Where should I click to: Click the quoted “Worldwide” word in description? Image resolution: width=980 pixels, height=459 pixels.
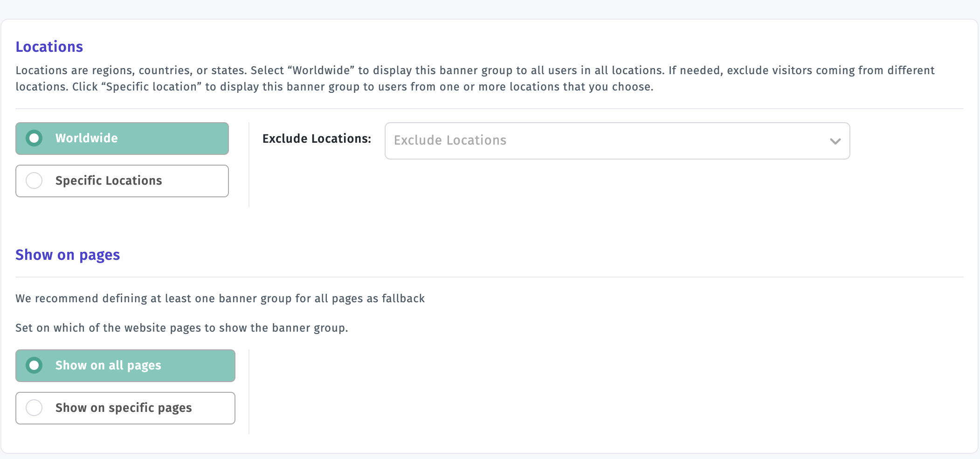[321, 70]
